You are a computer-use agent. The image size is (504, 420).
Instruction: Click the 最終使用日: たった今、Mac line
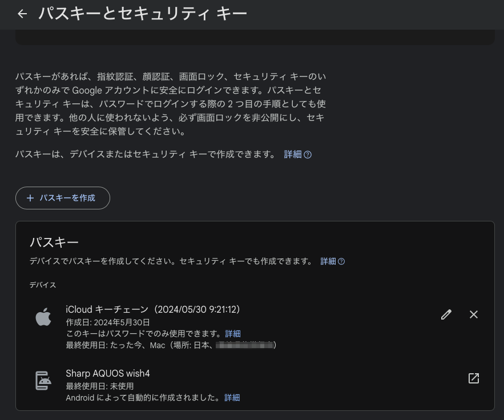[171, 345]
